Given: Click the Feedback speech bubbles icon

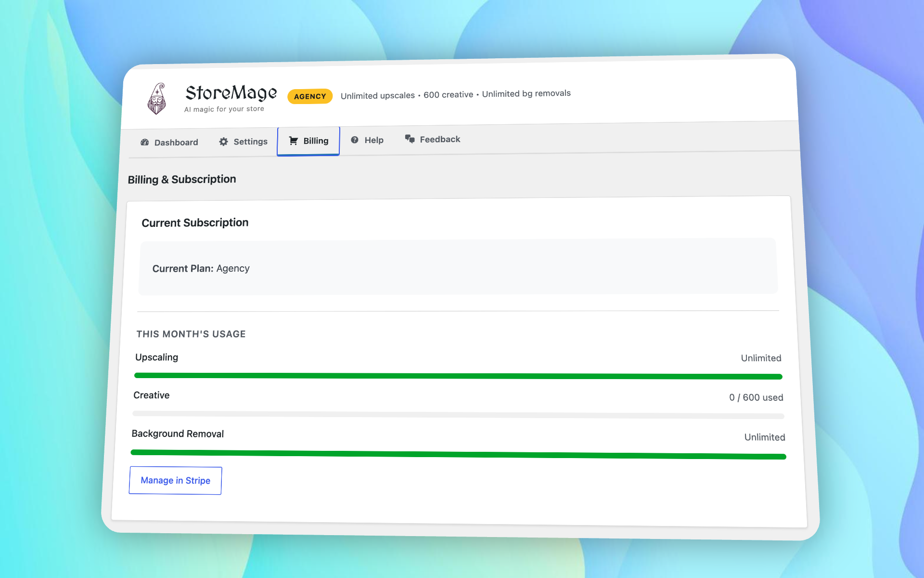Looking at the screenshot, I should [410, 139].
